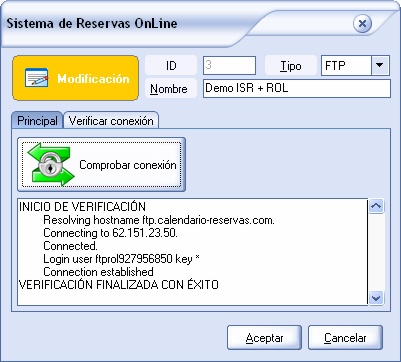Switch to the Principal tab
401x362 pixels.
[x=37, y=121]
